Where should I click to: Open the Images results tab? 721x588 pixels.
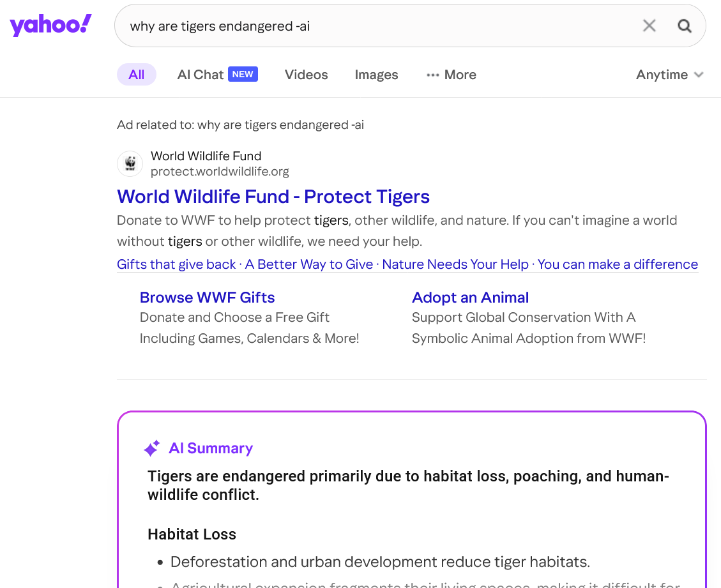376,75
